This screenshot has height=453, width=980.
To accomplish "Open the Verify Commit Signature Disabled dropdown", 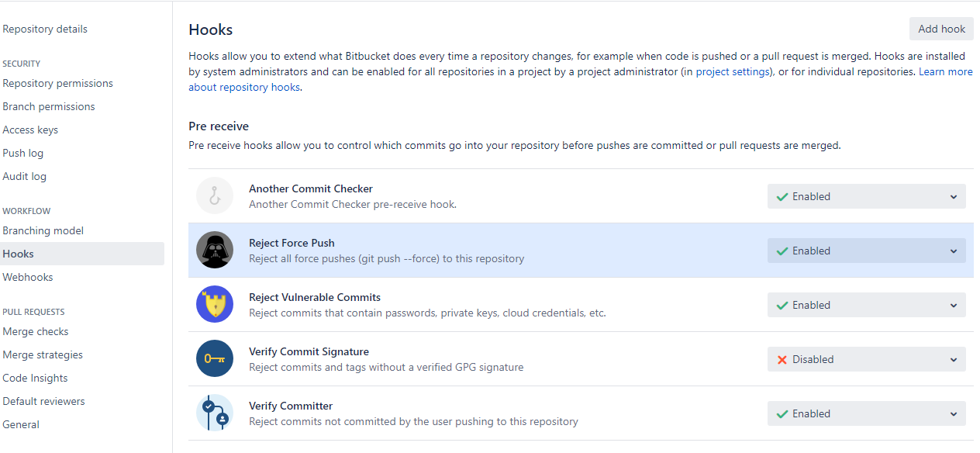I will point(867,360).
